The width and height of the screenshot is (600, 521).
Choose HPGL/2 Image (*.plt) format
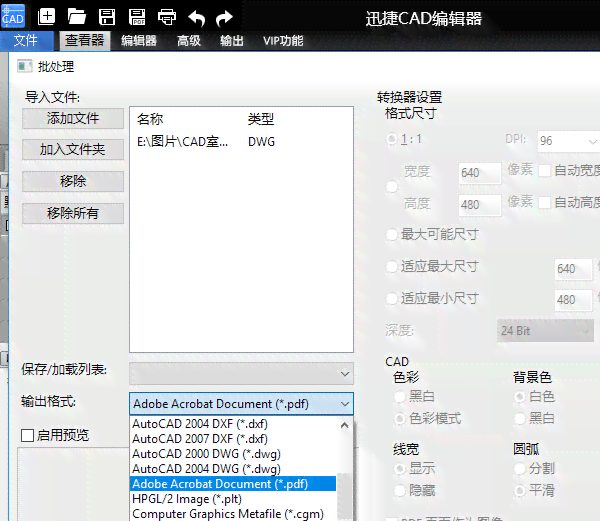233,499
